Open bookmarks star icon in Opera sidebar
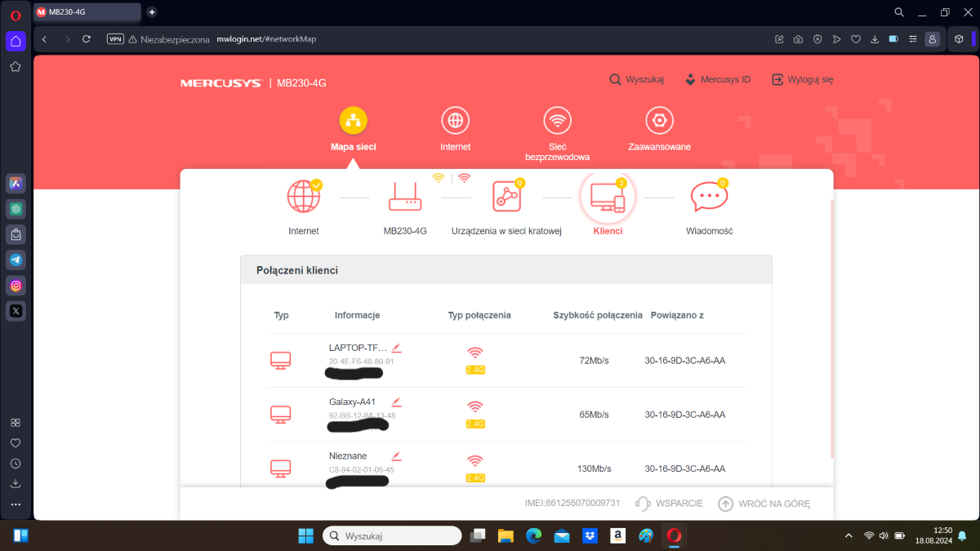 point(16,67)
